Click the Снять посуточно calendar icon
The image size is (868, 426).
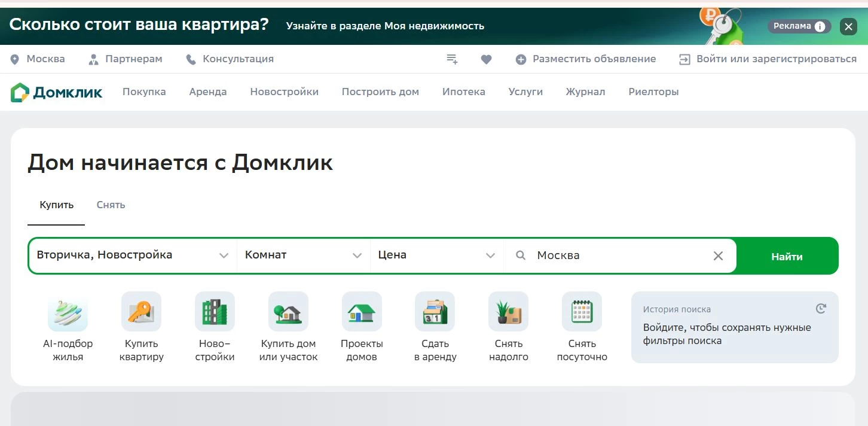582,311
